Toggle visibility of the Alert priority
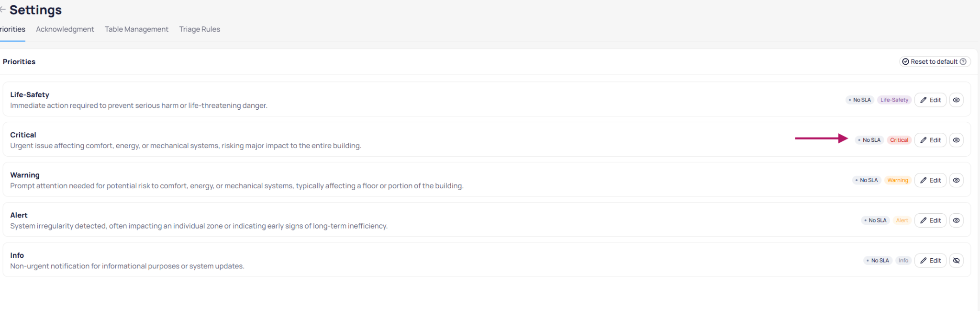Image resolution: width=980 pixels, height=311 pixels. [x=956, y=221]
